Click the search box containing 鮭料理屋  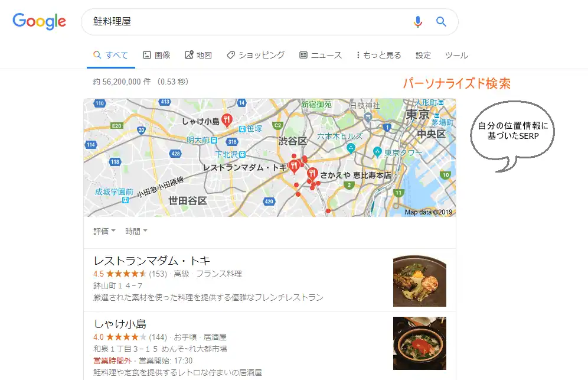(247, 22)
